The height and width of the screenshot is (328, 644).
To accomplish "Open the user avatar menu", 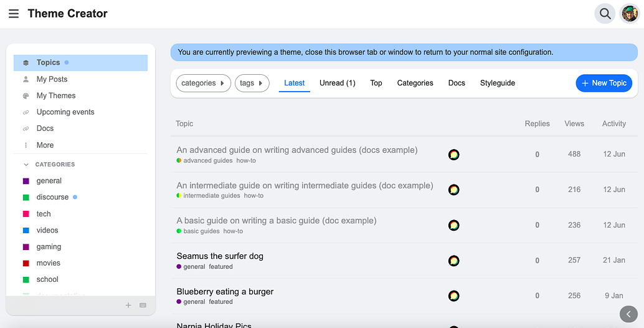I will [630, 14].
